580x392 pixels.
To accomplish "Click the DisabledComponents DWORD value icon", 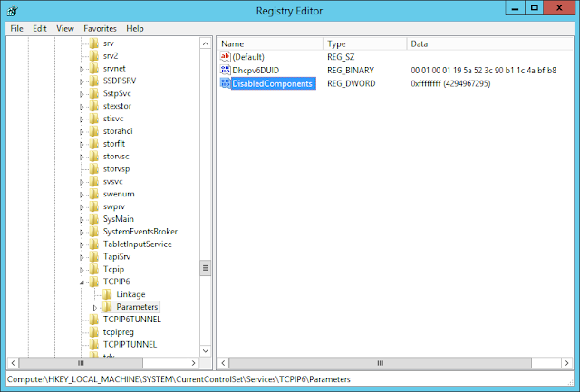I will coord(226,83).
